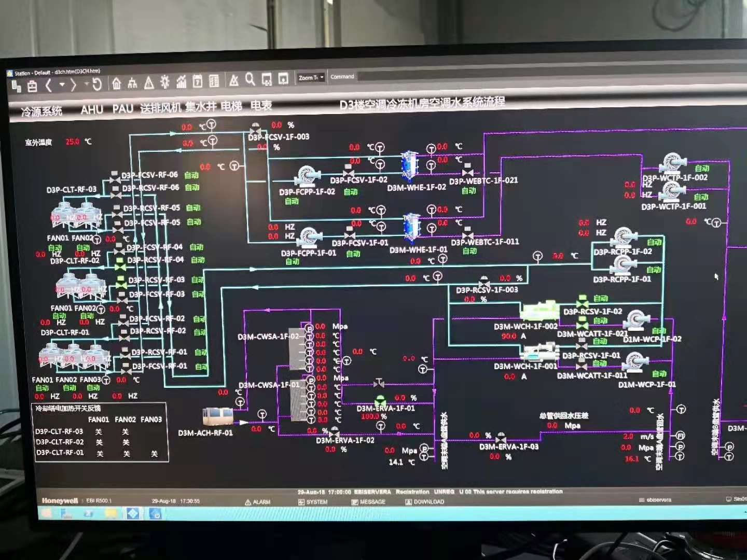747x560 pixels.
Task: Click 100.0 % value of D3M-ERVA-1F-01
Action: click(x=374, y=416)
